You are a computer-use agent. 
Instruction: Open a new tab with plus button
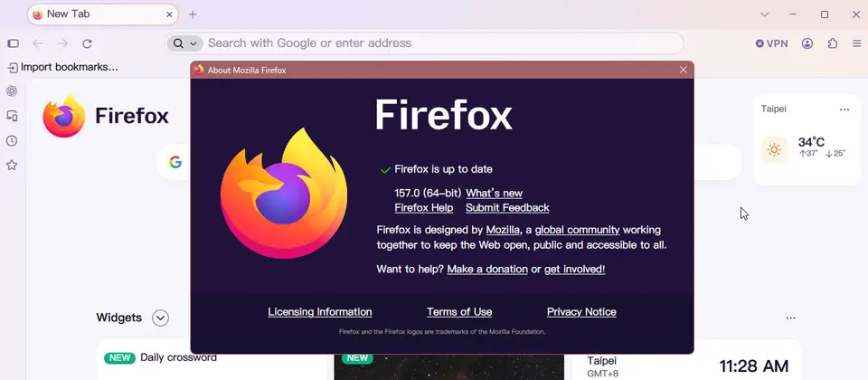coord(193,14)
